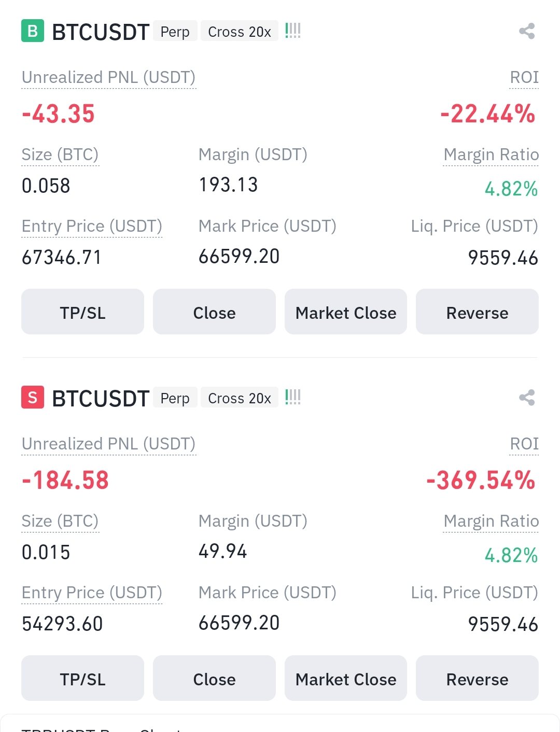560x732 pixels.
Task: Share the short BTCUSDT position
Action: 526,398
